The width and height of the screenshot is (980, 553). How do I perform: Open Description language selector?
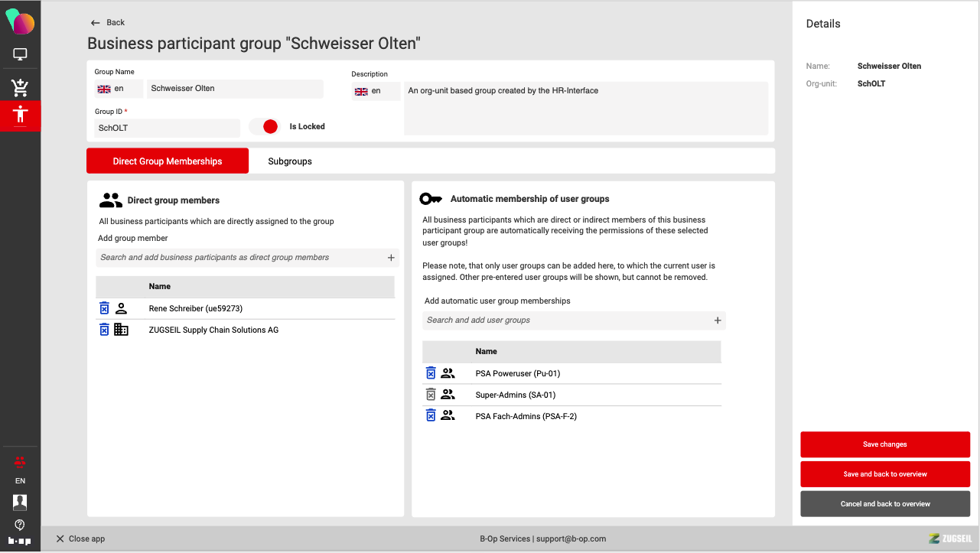pyautogui.click(x=375, y=91)
